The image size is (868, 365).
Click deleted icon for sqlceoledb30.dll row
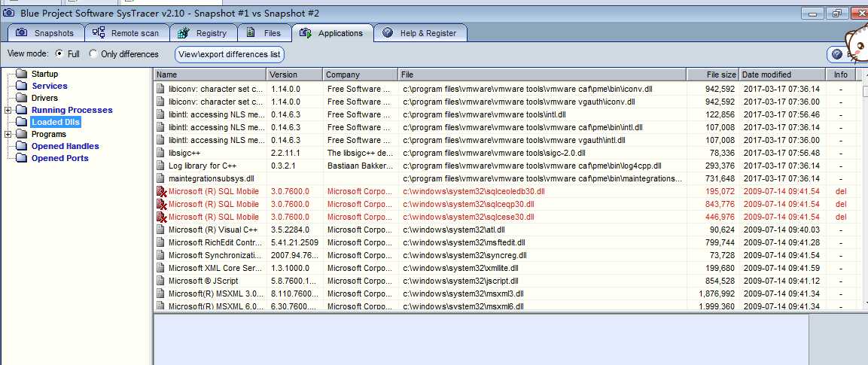pos(161,191)
